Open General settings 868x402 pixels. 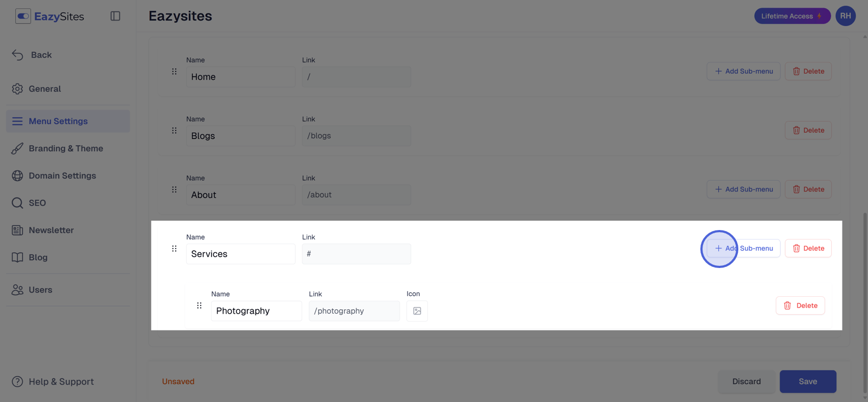36,89
